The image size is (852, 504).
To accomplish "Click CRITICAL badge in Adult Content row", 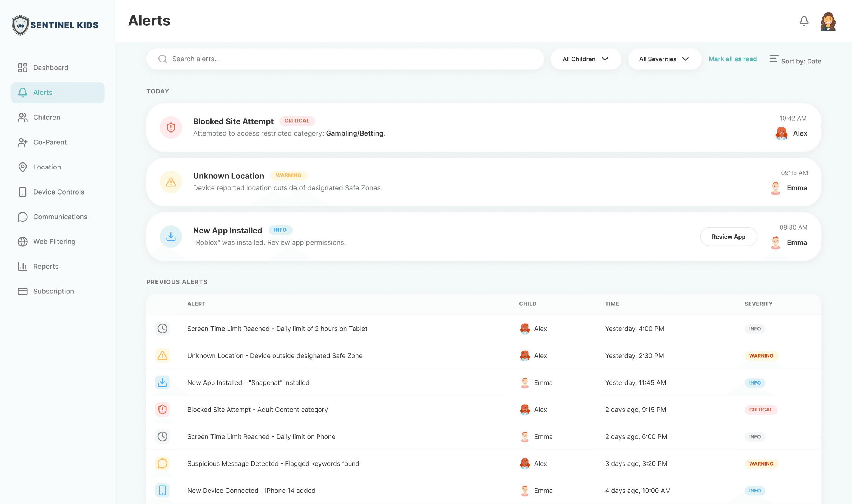I will pyautogui.click(x=760, y=410).
